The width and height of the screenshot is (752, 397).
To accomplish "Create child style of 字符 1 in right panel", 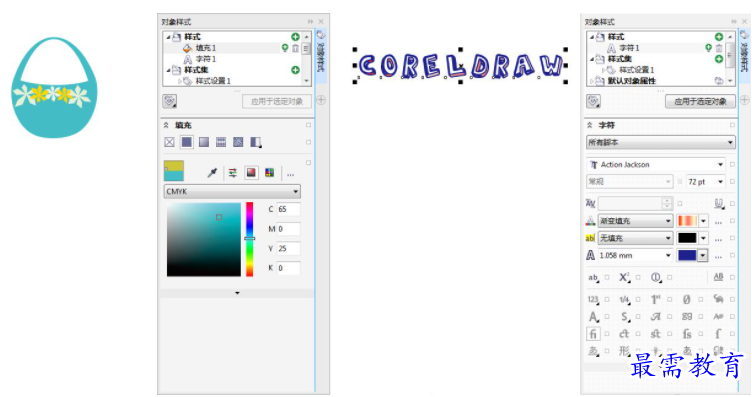I will tap(708, 48).
